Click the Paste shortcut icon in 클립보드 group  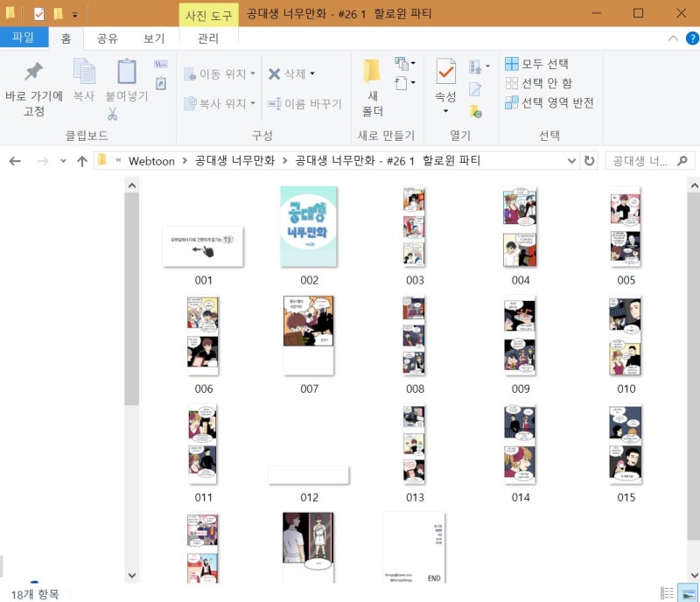click(x=161, y=83)
